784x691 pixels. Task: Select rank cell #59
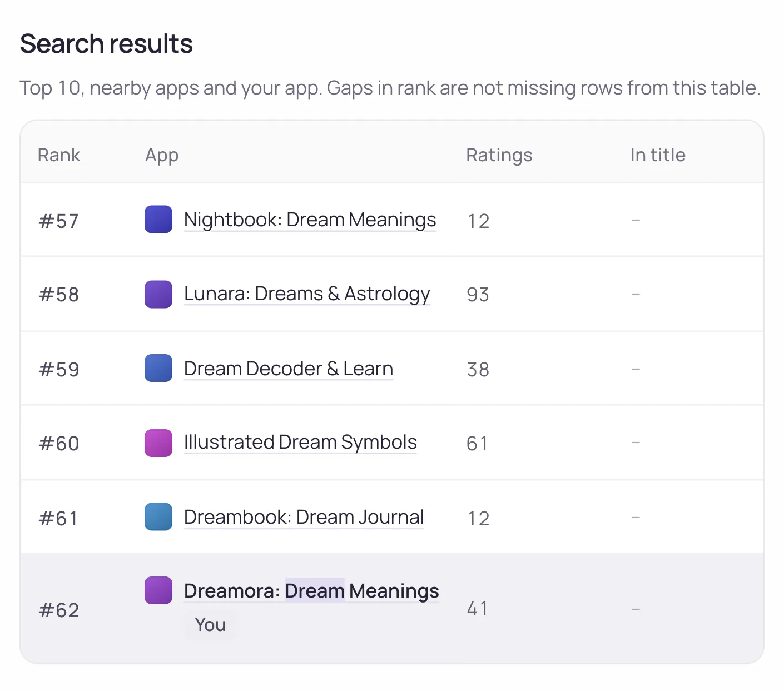point(59,370)
